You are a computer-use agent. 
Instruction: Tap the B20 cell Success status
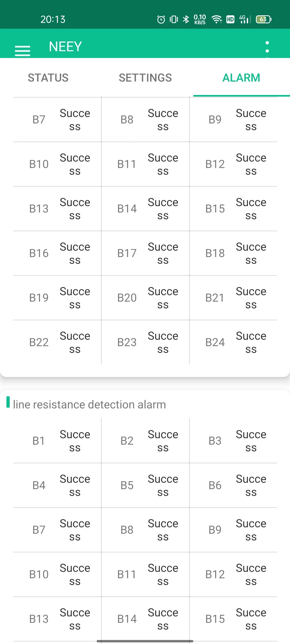point(163,298)
